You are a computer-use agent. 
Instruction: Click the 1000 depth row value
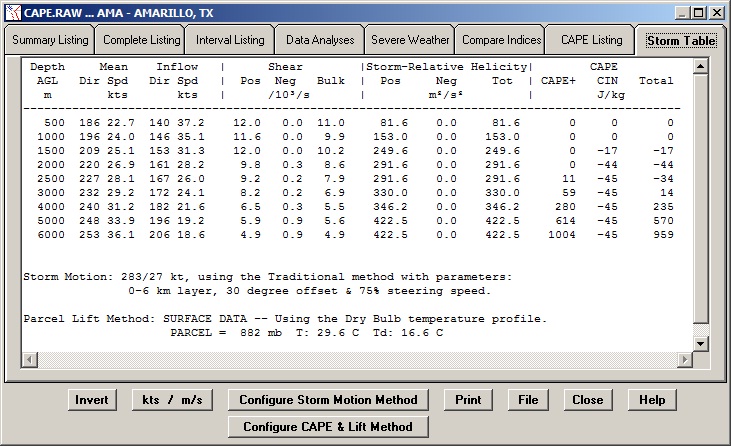point(51,137)
